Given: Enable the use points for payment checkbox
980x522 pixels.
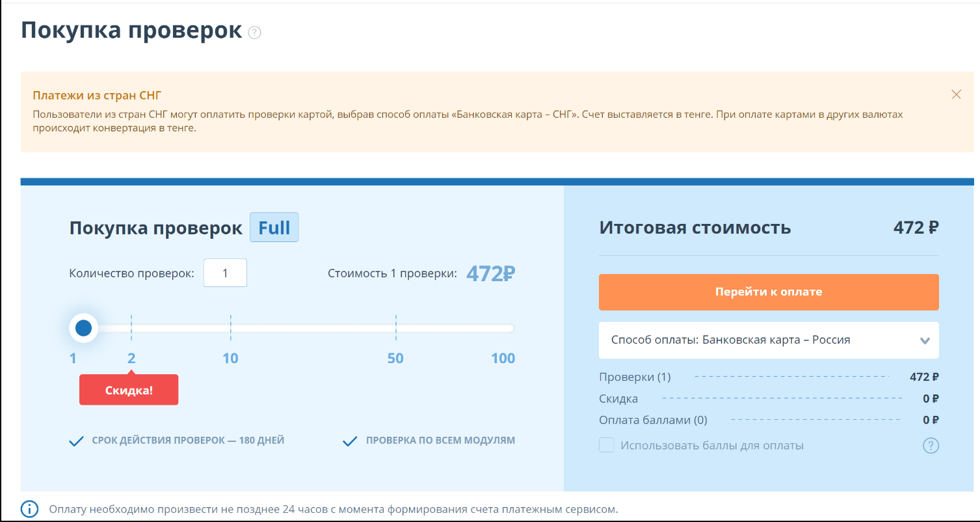Looking at the screenshot, I should pyautogui.click(x=606, y=445).
